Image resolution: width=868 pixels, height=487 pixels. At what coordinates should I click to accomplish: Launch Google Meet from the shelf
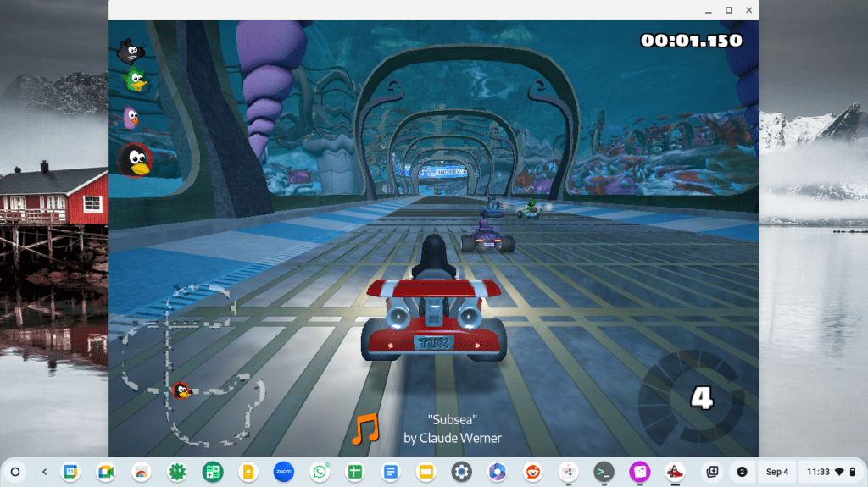point(105,472)
